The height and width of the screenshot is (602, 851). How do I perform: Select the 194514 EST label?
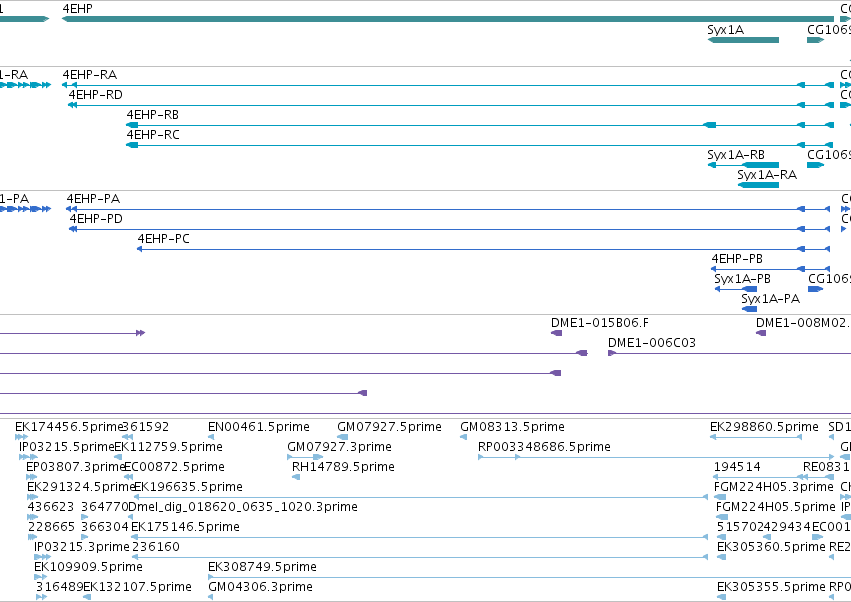click(x=737, y=467)
